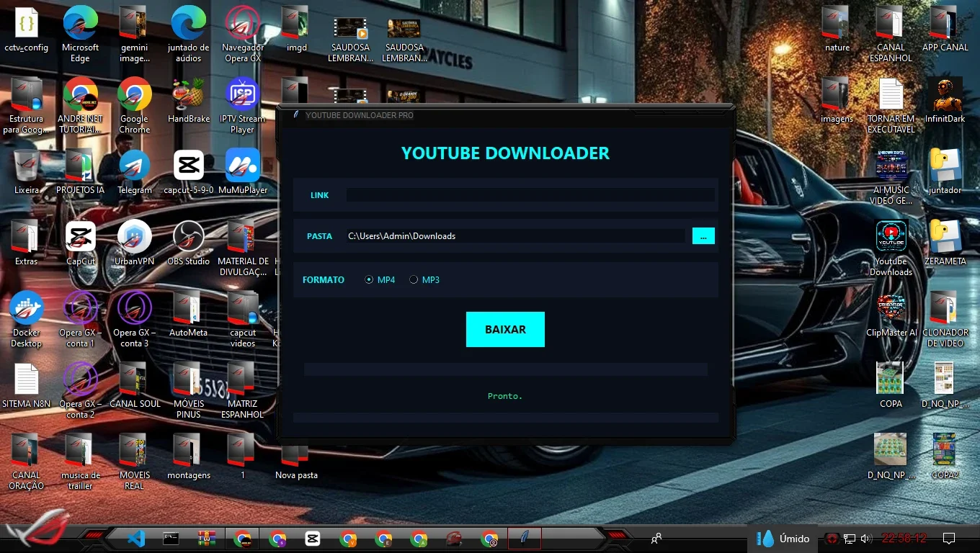Open the 'musica de trailler' folder

click(x=81, y=462)
